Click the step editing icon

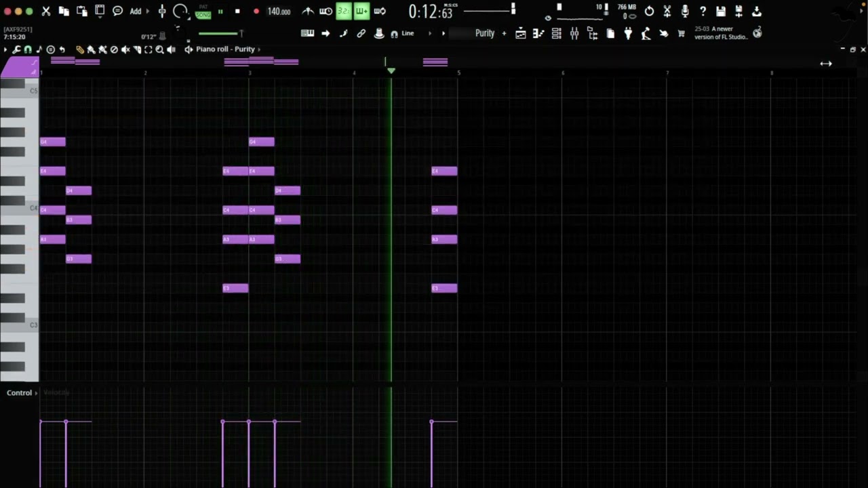pyautogui.click(x=343, y=33)
